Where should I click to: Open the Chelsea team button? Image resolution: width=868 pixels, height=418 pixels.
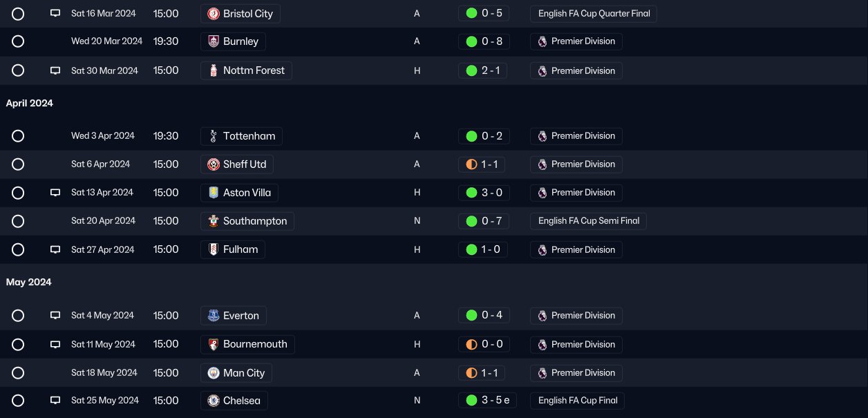234,401
